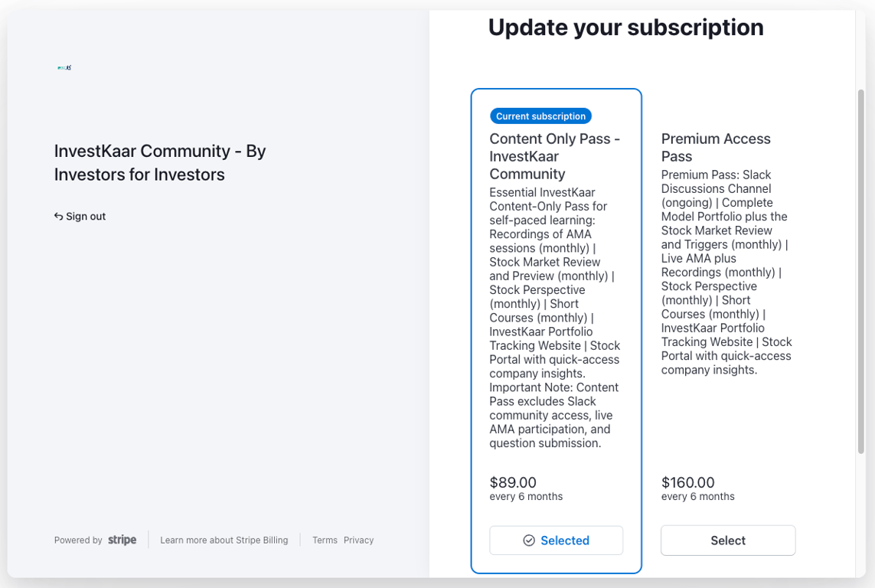Screen dimensions: 875x588
Task: Choose the Premium Access Pass Select button
Action: pyautogui.click(x=728, y=541)
